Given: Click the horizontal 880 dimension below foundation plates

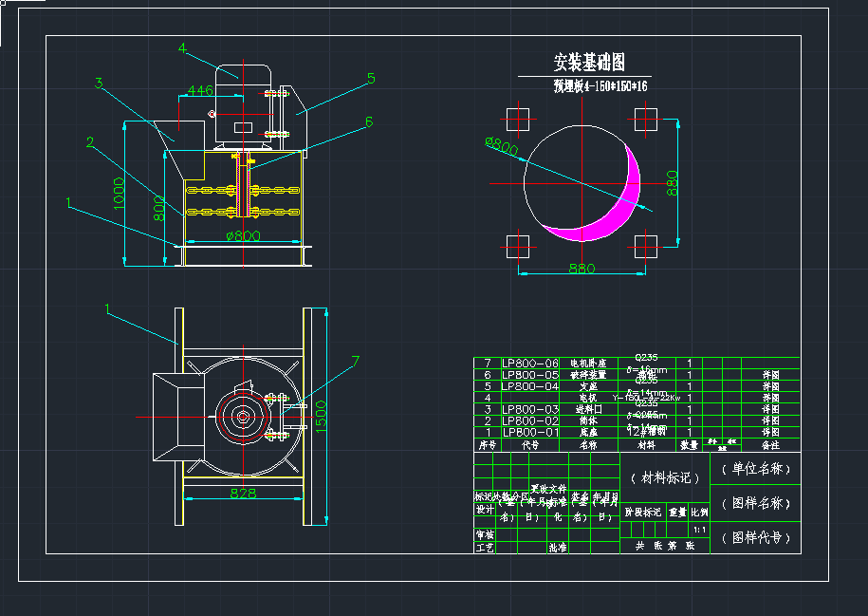Looking at the screenshot, I should click(x=582, y=269).
